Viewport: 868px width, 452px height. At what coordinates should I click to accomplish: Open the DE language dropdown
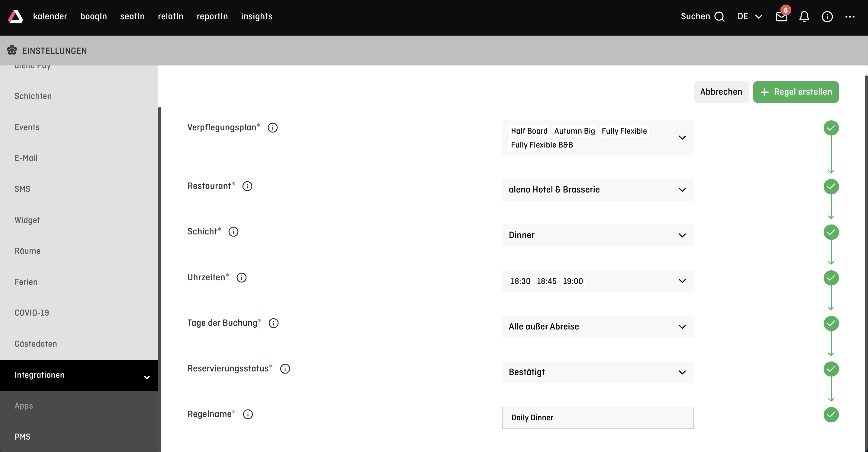point(750,17)
